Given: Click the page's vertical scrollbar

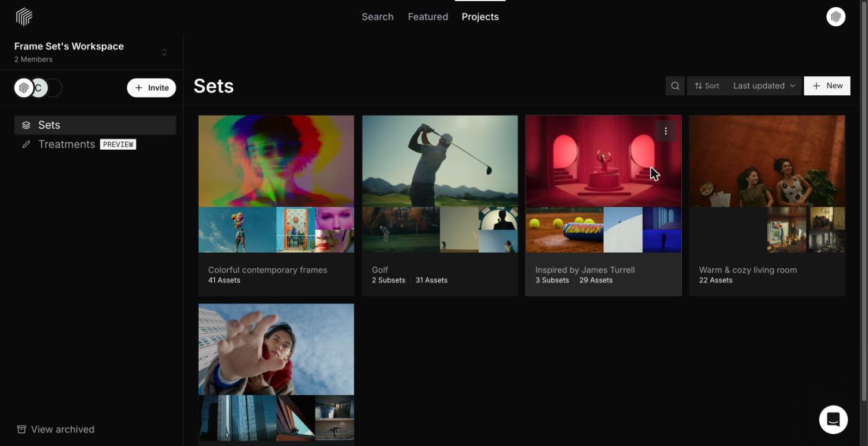Looking at the screenshot, I should pyautogui.click(x=865, y=200).
